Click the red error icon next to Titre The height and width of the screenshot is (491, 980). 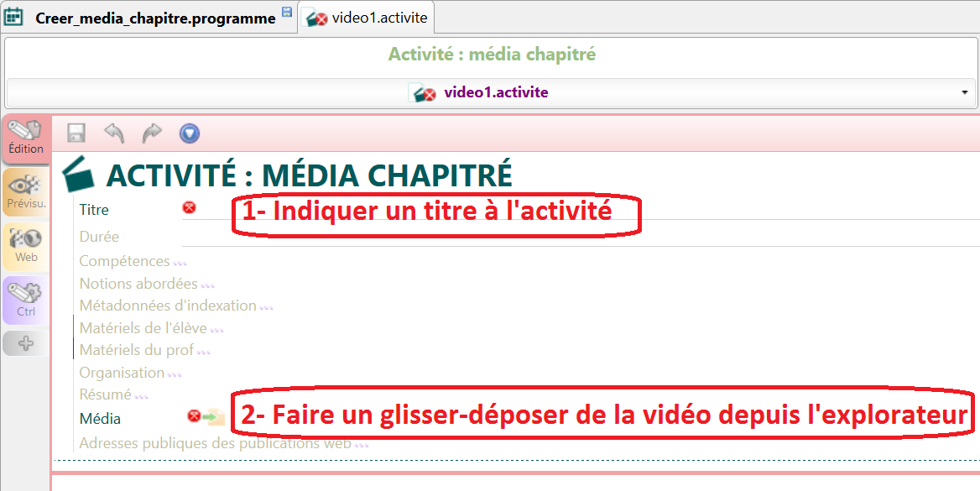coord(189,207)
